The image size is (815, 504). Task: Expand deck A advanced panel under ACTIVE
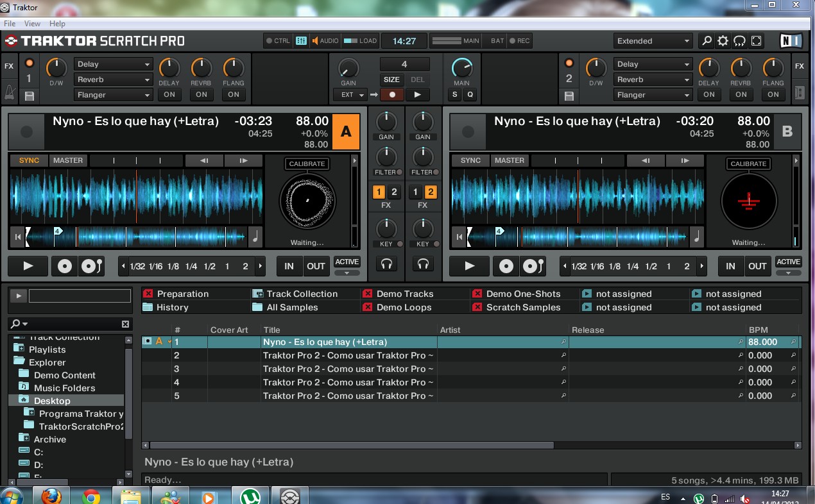click(347, 273)
